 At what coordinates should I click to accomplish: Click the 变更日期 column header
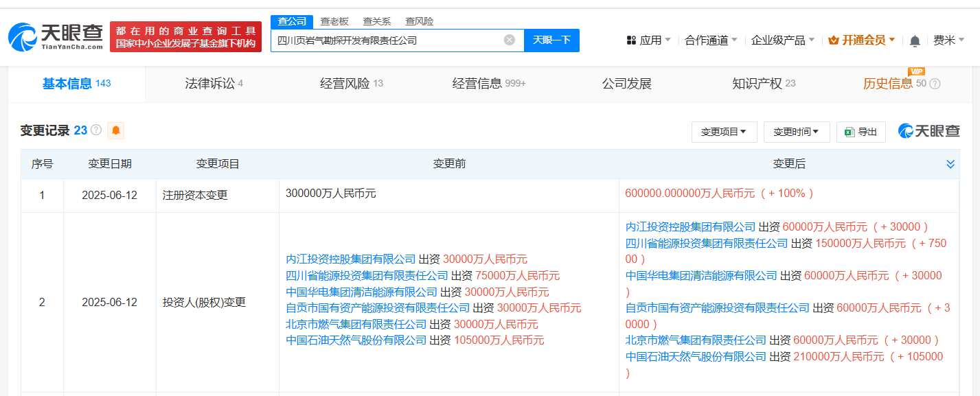point(110,164)
